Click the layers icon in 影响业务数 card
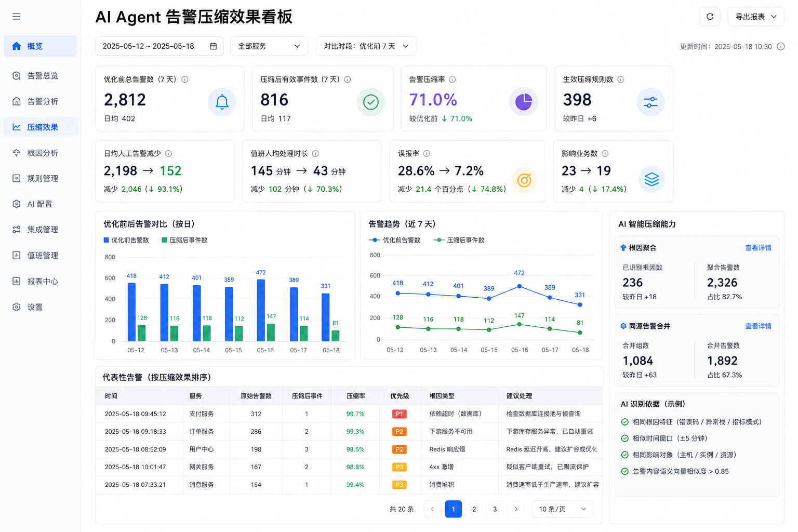The height and width of the screenshot is (532, 798). coord(651,179)
